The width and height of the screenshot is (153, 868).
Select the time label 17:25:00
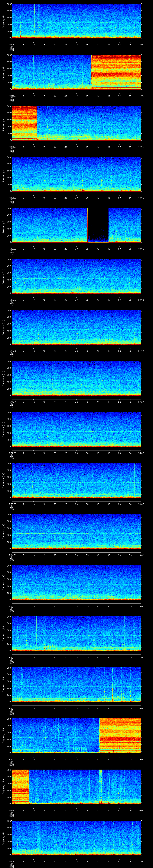click(x=12, y=606)
